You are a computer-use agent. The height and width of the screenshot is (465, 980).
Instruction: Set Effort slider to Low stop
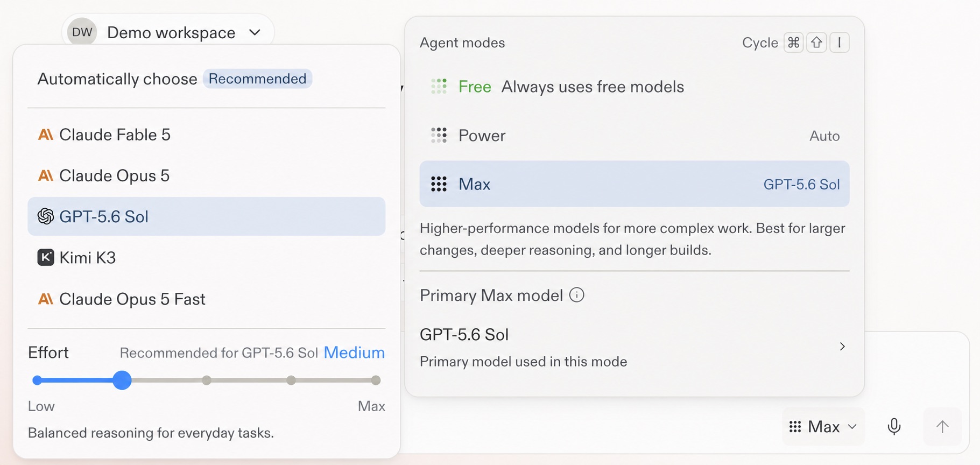pos(37,381)
